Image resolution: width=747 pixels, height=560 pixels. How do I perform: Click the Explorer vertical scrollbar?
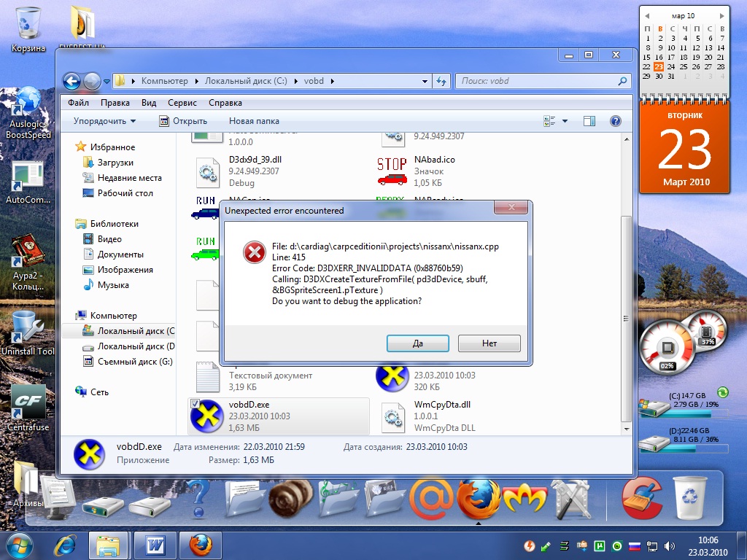click(626, 292)
